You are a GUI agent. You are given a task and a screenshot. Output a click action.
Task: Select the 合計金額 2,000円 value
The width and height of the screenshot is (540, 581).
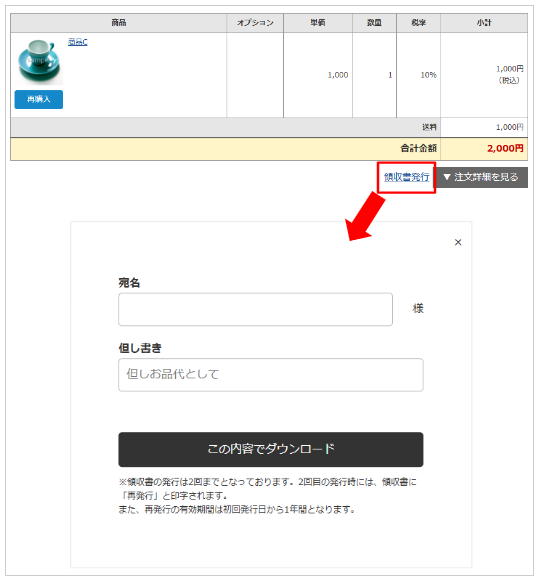[505, 149]
